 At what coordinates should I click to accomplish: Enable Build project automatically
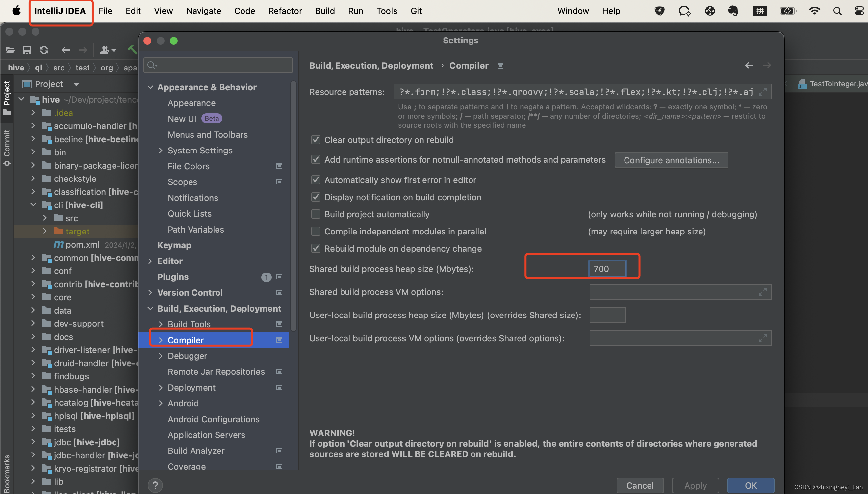(x=316, y=214)
